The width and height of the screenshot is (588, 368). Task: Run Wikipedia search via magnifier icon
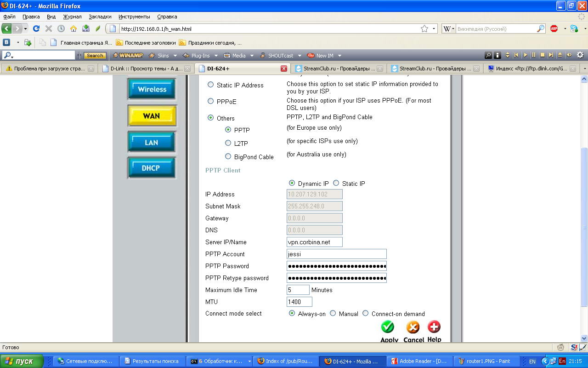pos(541,29)
